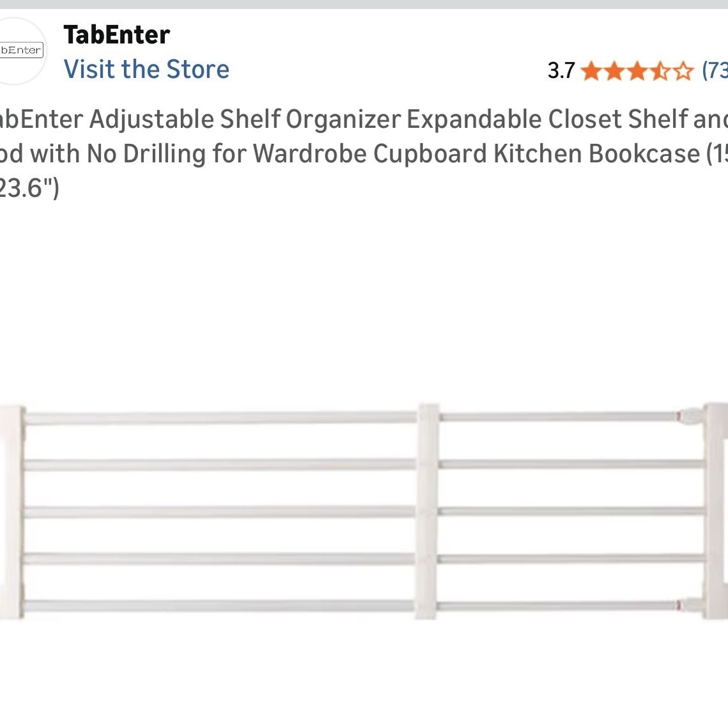Click the first filled orange star

(591, 71)
